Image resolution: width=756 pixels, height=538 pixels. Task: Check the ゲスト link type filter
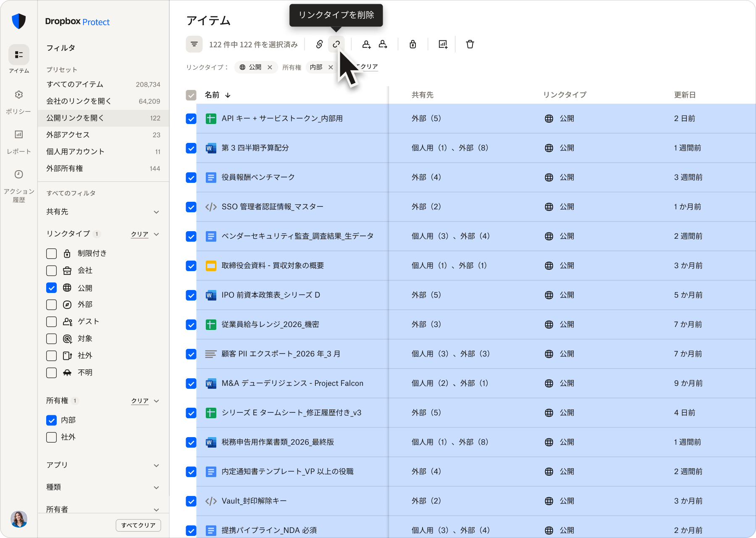51,322
